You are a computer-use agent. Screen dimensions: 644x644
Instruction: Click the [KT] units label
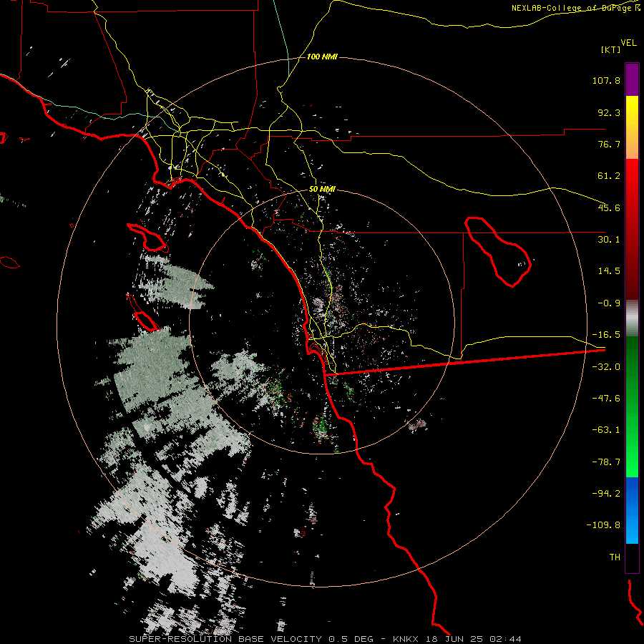pyautogui.click(x=611, y=49)
